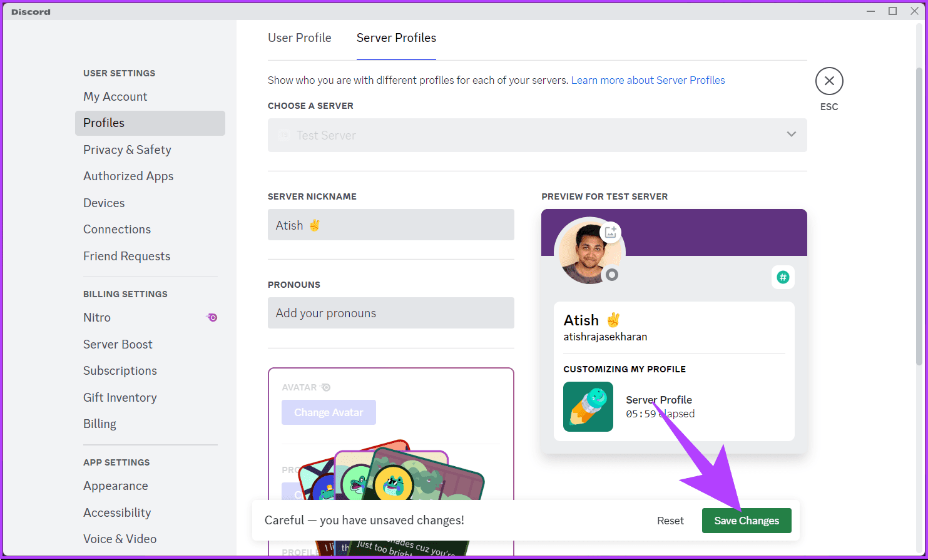928x560 pixels.
Task: Select the Server Profiles tab
Action: pyautogui.click(x=396, y=38)
